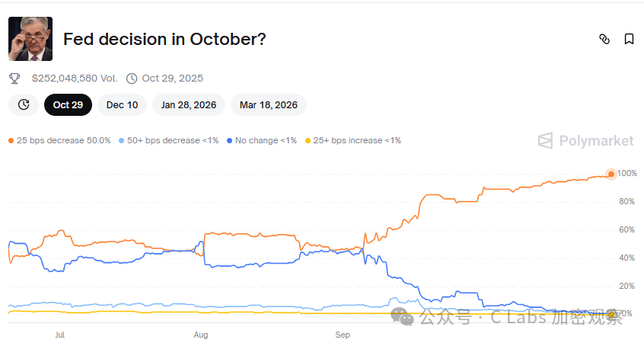The width and height of the screenshot is (644, 343).
Task: Click the copy link icon
Action: pos(605,39)
